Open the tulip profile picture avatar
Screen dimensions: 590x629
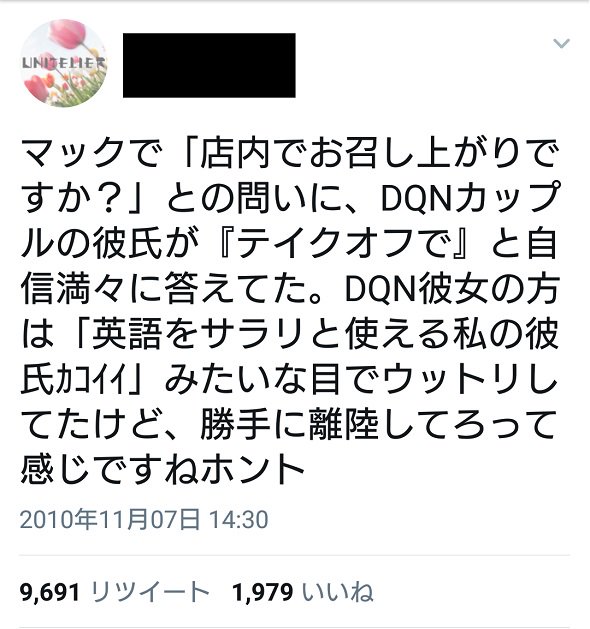(64, 63)
